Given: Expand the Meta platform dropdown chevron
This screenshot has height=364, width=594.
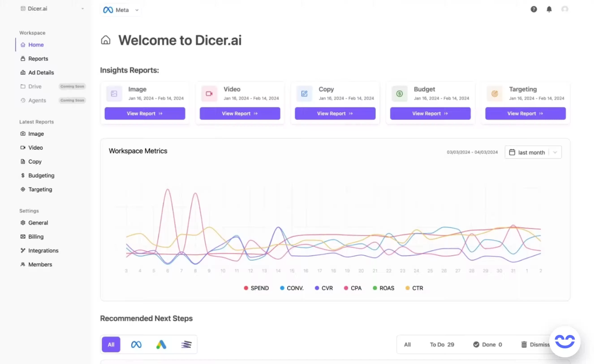Looking at the screenshot, I should [137, 10].
